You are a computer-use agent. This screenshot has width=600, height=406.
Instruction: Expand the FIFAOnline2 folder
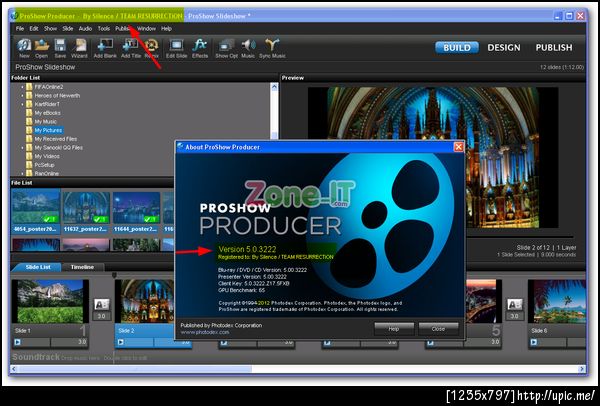[22, 87]
